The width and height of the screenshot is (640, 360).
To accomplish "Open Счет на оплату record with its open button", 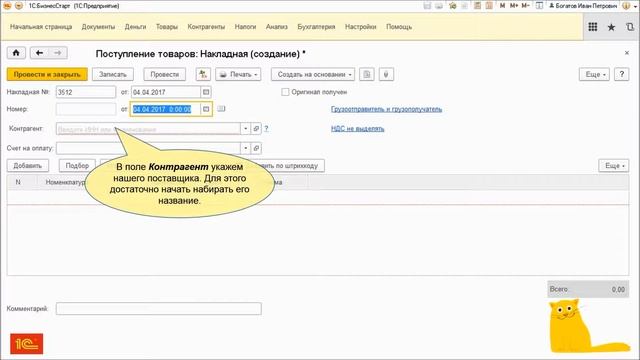I will coord(256,148).
